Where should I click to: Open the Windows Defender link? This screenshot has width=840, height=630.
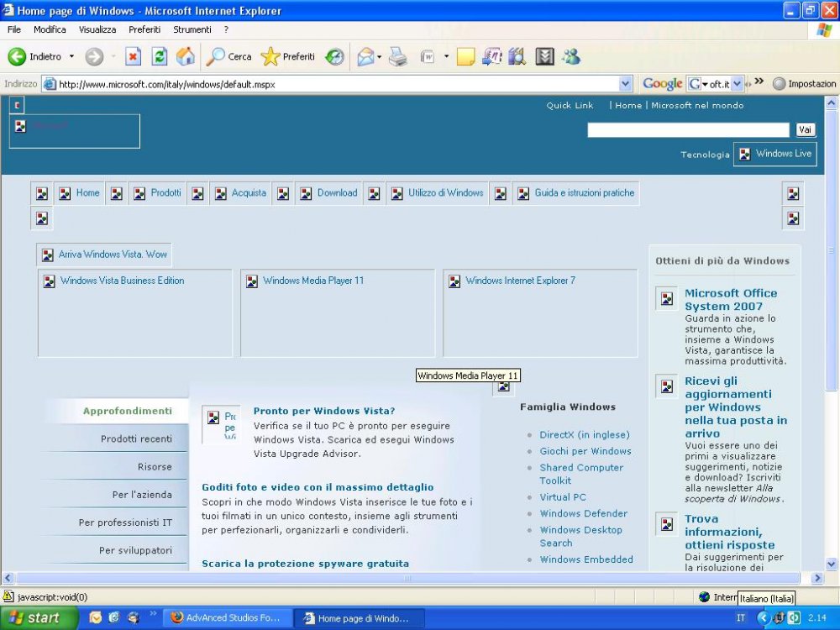click(x=584, y=513)
